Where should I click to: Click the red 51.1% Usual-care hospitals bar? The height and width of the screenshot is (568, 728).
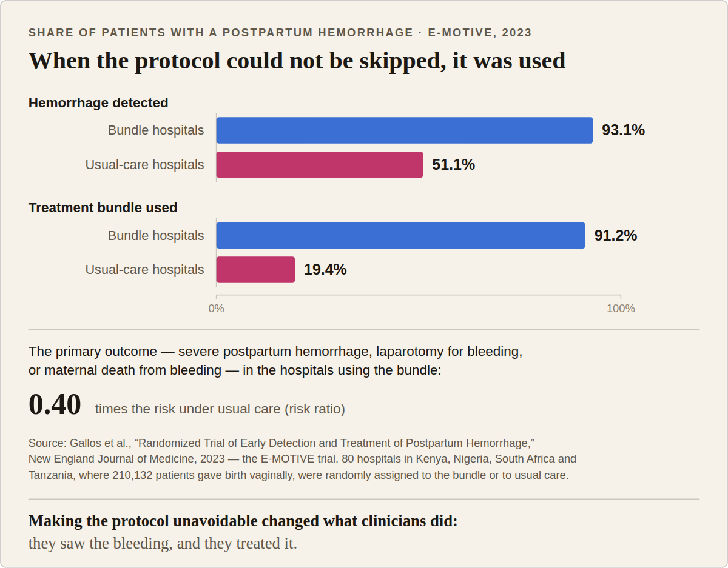(320, 165)
